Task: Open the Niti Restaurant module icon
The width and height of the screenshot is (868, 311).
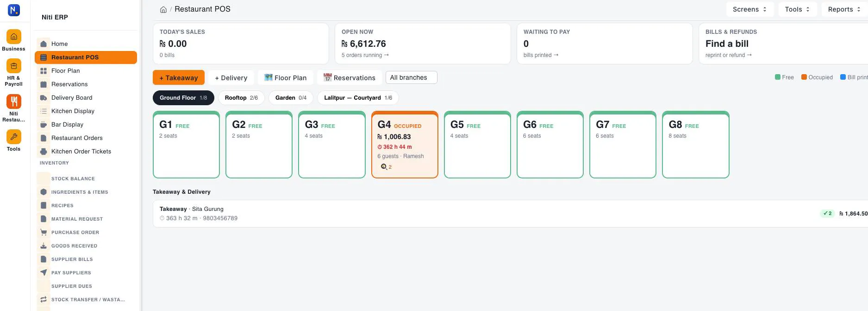Action: click(x=14, y=102)
